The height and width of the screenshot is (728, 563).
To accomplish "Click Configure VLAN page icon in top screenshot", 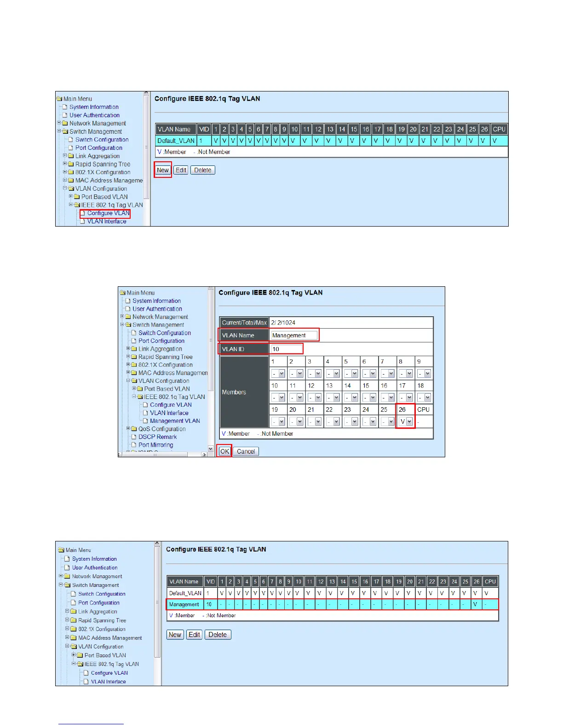I will coord(83,213).
